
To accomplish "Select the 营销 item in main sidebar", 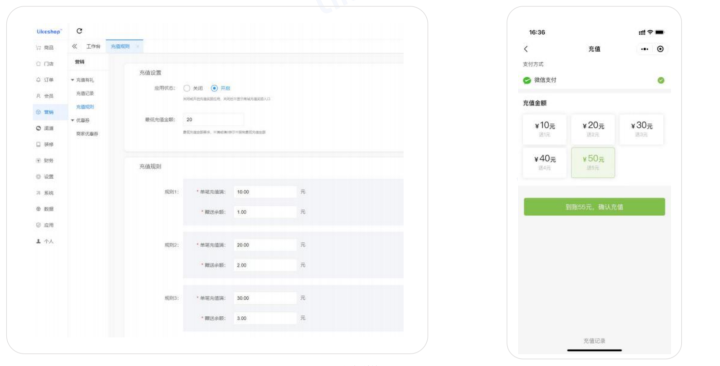I will point(50,112).
